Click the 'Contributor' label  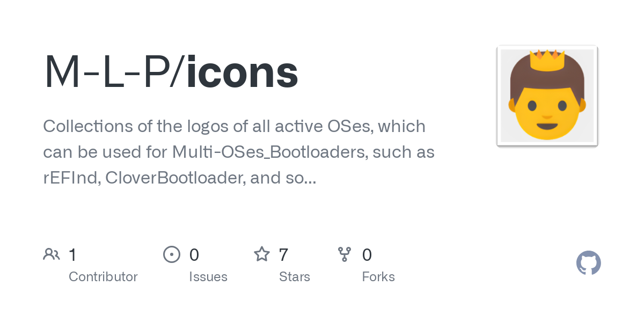click(x=103, y=277)
